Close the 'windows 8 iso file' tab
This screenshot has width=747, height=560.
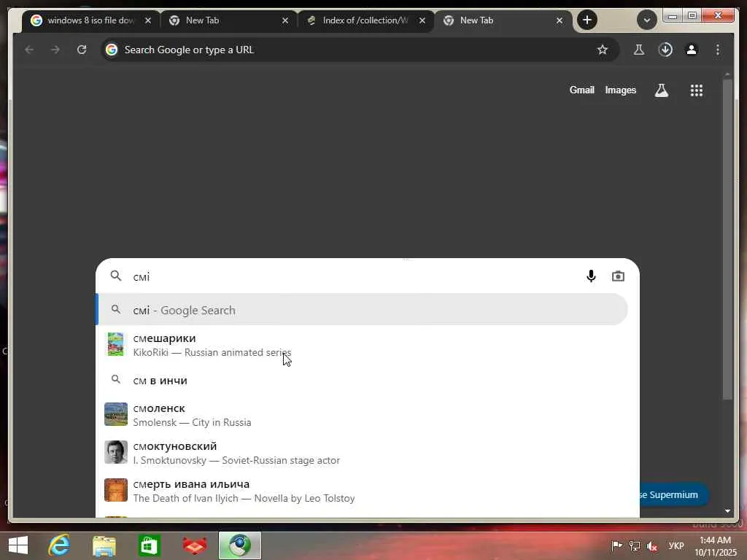(147, 20)
